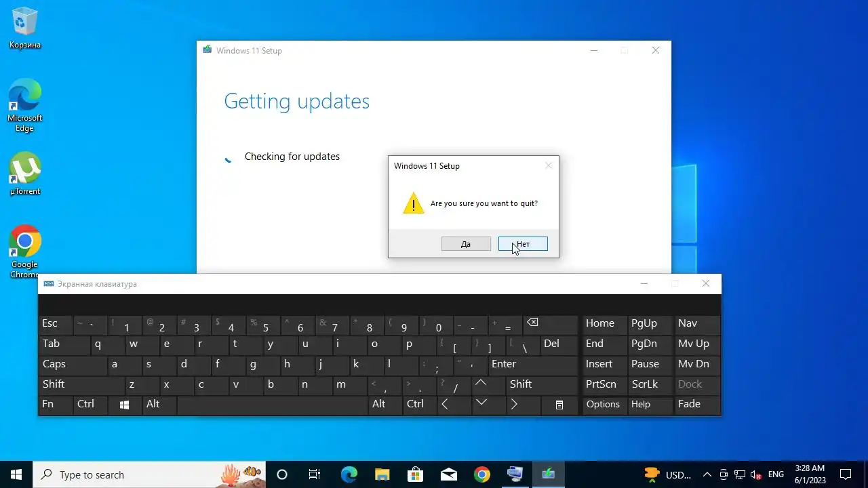
Task: Click the PgUp key on on-screen keyboard
Action: click(x=650, y=325)
